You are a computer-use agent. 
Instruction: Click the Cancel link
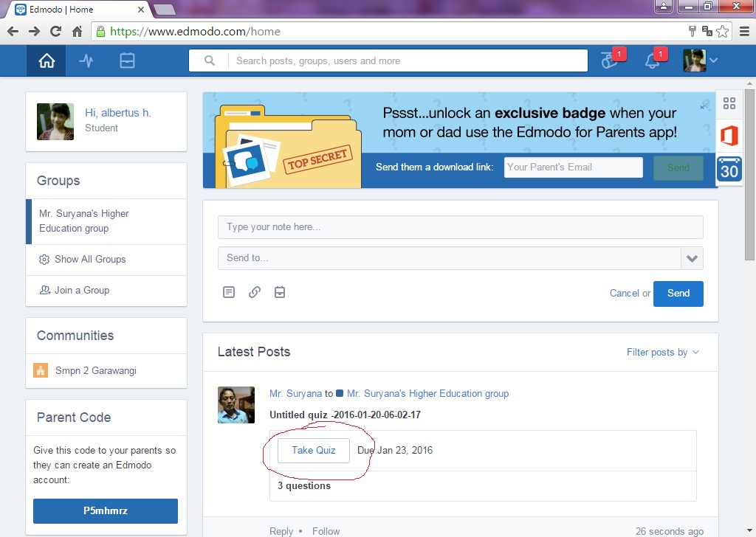click(624, 294)
